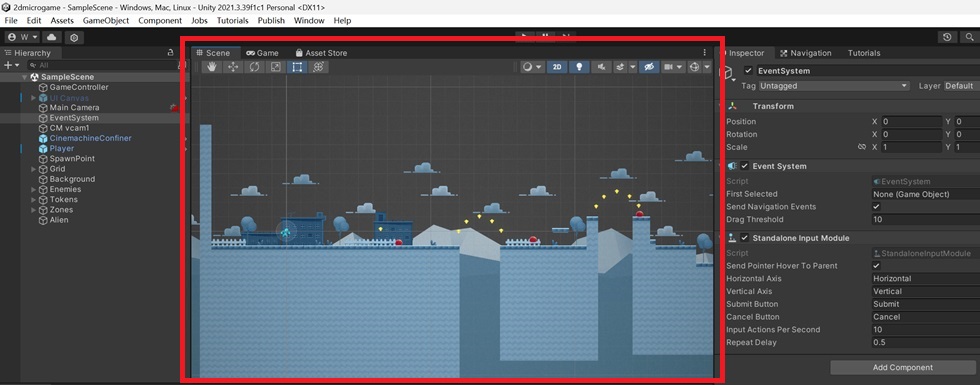Screen dimensions: 980x385
Task: Open the Gizmos dropdown arrow
Action: click(x=707, y=67)
